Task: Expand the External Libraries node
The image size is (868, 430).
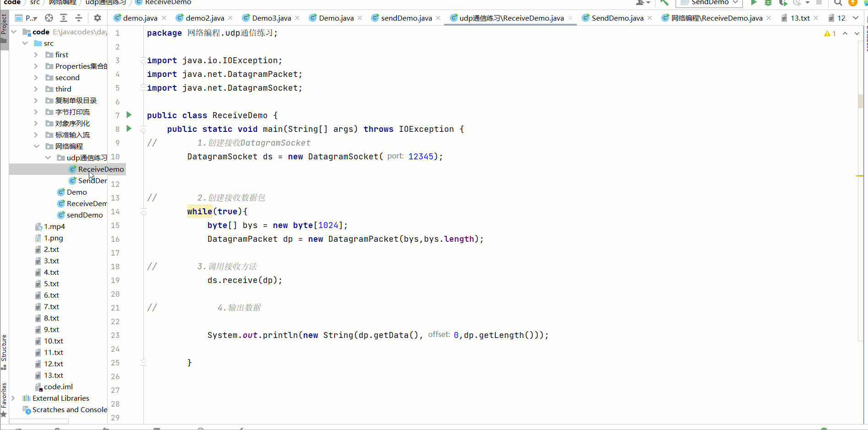Action: point(13,398)
